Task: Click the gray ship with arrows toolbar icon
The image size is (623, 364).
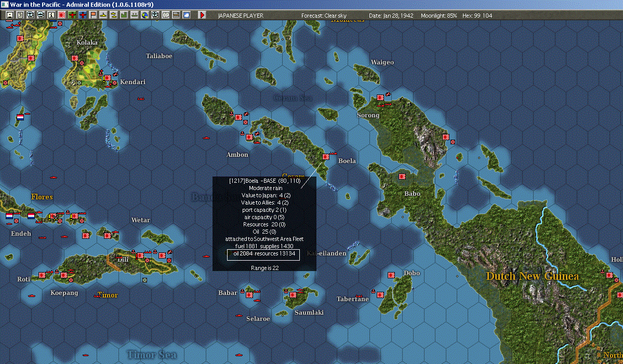Action: (x=134, y=15)
